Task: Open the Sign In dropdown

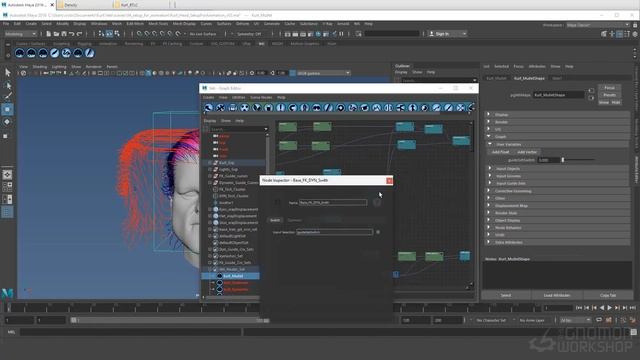Action: point(448,34)
